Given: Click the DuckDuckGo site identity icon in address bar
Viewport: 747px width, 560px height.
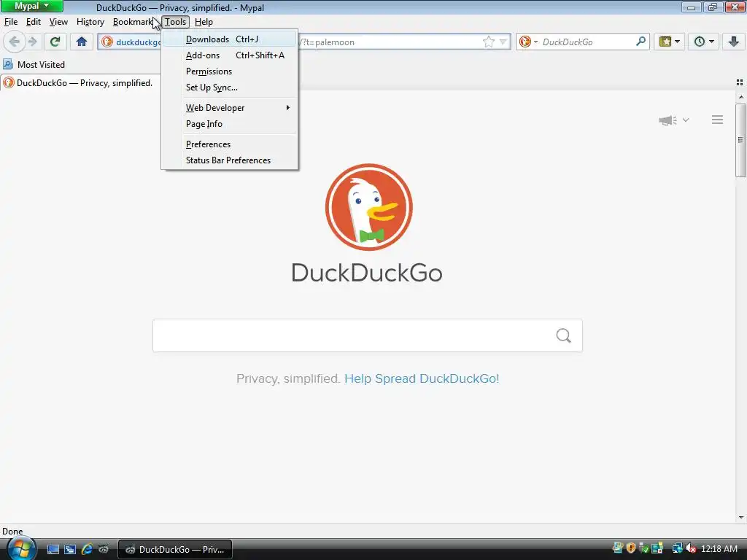Looking at the screenshot, I should coord(107,42).
